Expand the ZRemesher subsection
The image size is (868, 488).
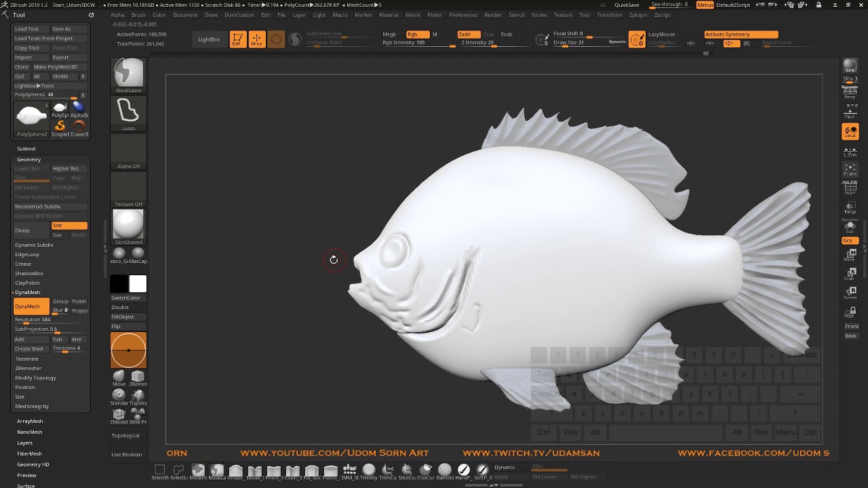point(28,368)
